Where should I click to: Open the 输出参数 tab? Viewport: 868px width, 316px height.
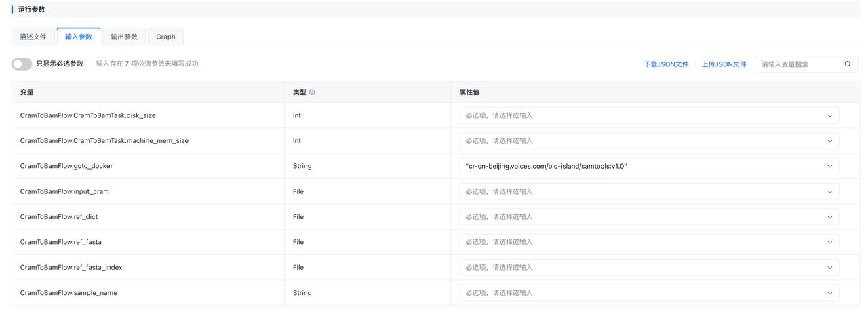click(124, 37)
